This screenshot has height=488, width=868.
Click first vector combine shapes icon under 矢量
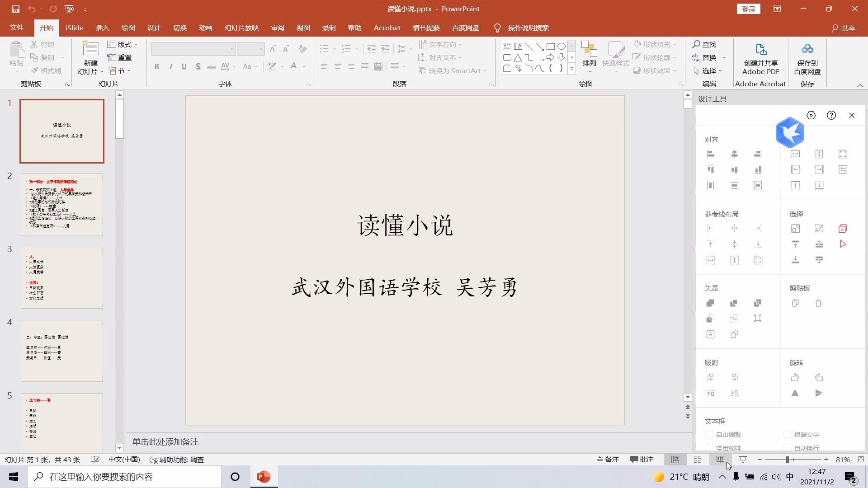coord(711,303)
